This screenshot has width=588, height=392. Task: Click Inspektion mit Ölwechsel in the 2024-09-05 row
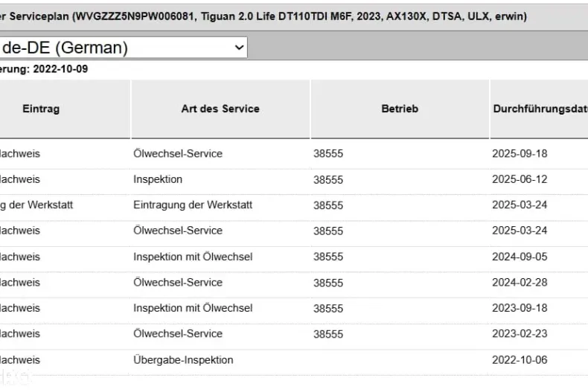pos(193,257)
